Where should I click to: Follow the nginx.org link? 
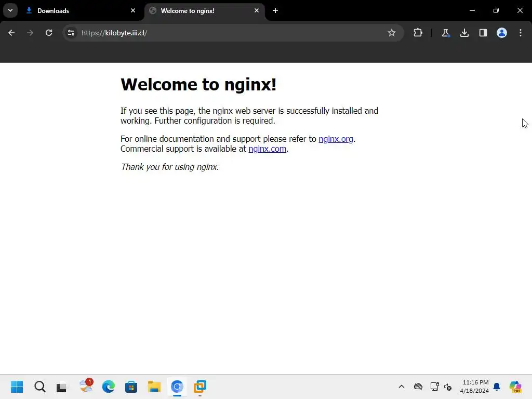pyautogui.click(x=336, y=139)
